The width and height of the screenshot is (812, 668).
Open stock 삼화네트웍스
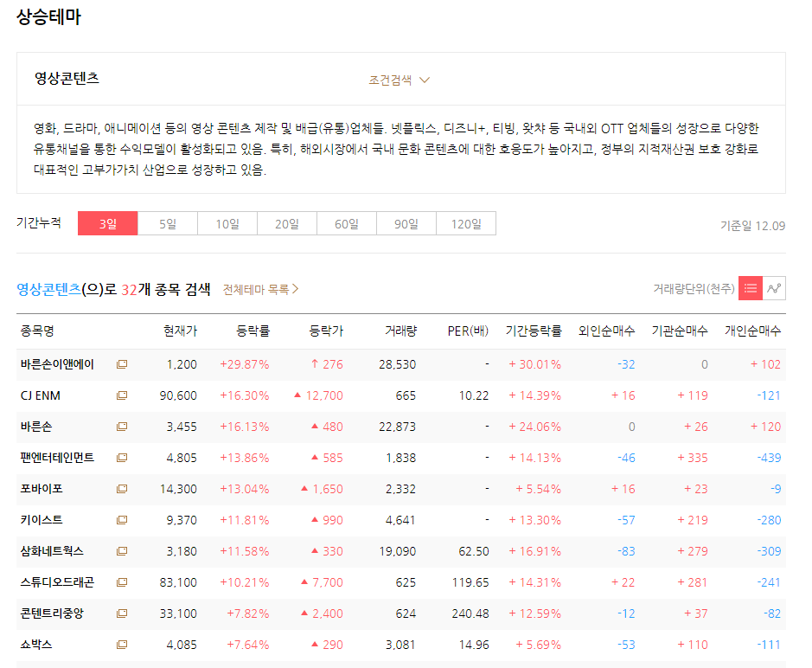pos(52,551)
